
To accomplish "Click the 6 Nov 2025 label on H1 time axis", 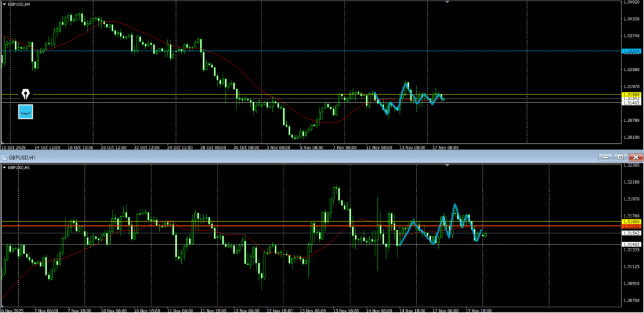I will click(13, 310).
